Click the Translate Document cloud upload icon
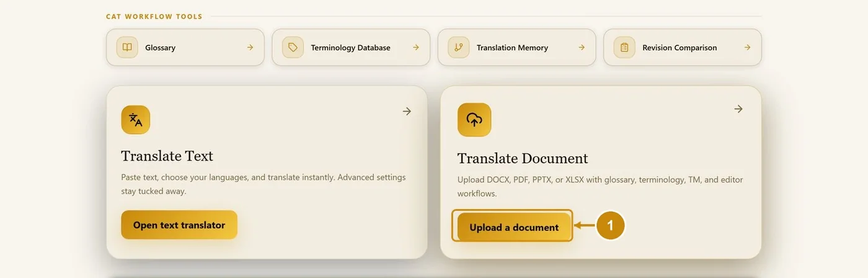The width and height of the screenshot is (868, 278). point(474,120)
